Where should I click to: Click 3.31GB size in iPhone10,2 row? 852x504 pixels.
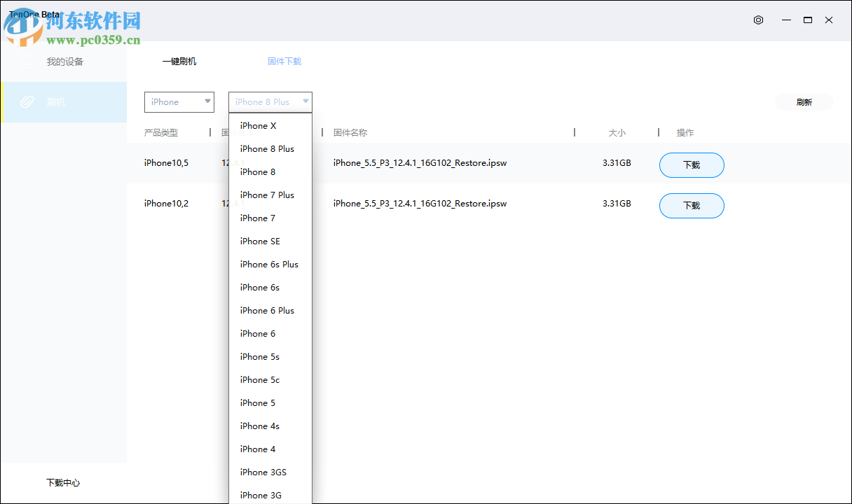pyautogui.click(x=617, y=204)
